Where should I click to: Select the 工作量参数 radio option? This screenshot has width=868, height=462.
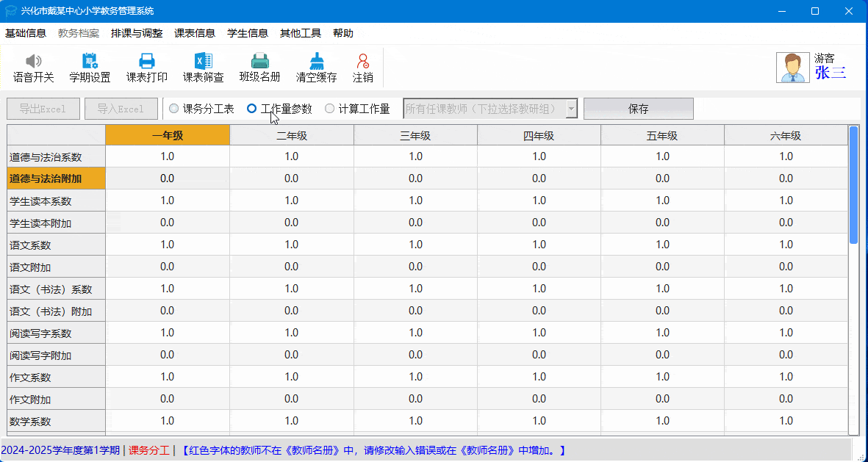coord(252,109)
